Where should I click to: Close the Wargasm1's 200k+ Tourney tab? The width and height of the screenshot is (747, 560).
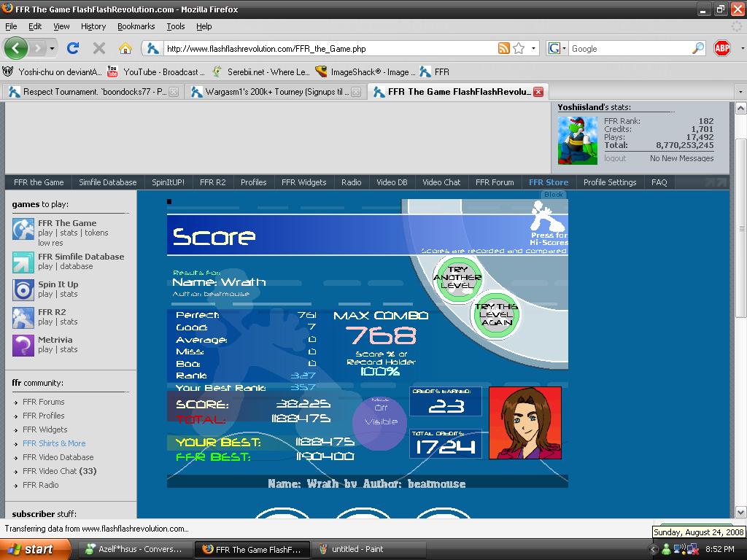356,92
